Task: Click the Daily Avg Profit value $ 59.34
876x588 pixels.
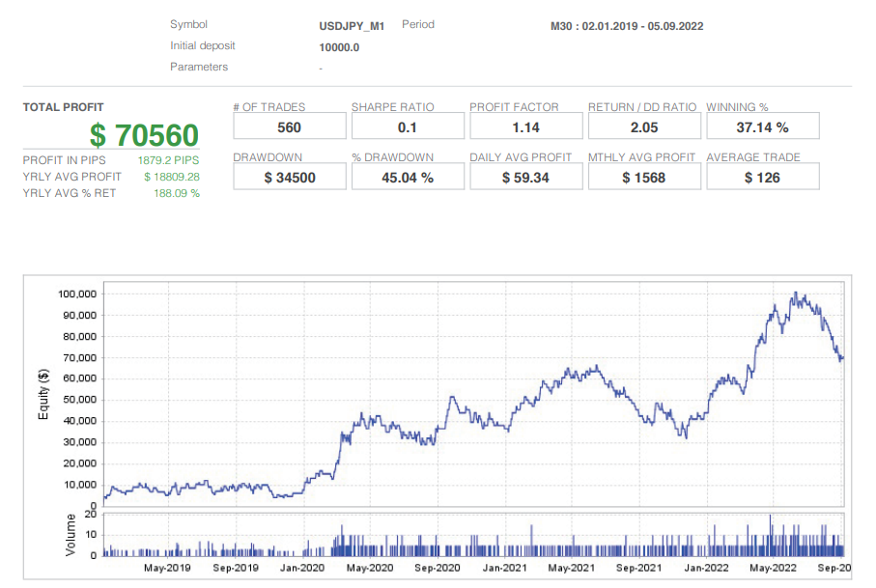Action: [525, 177]
